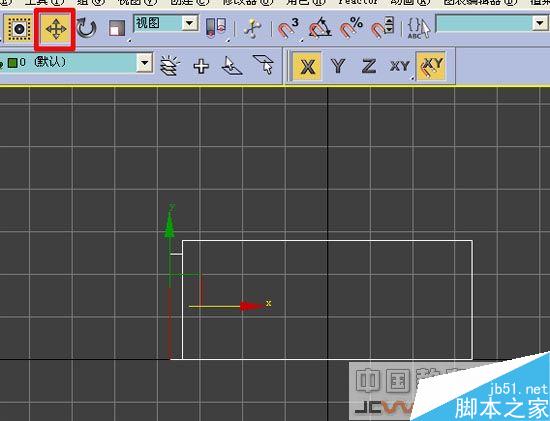Toggle the Angle Snap magnet
Viewport: 550px width, 421px height.
coord(320,28)
